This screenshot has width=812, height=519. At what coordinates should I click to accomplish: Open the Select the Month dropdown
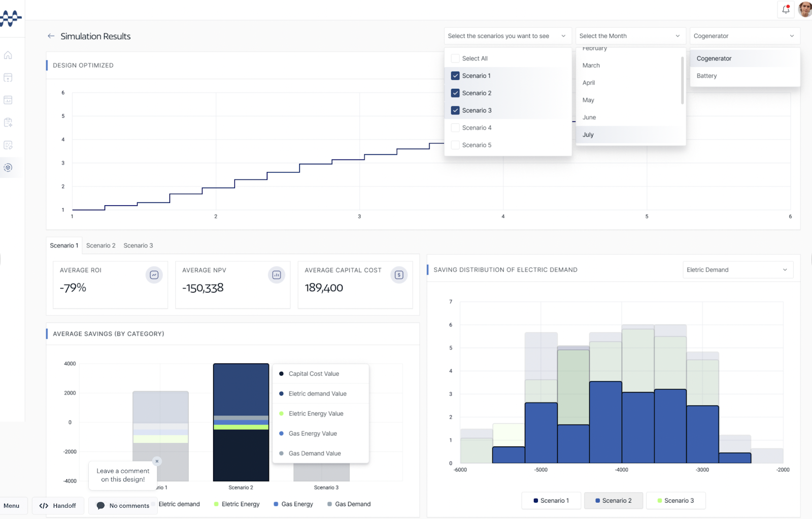click(629, 36)
